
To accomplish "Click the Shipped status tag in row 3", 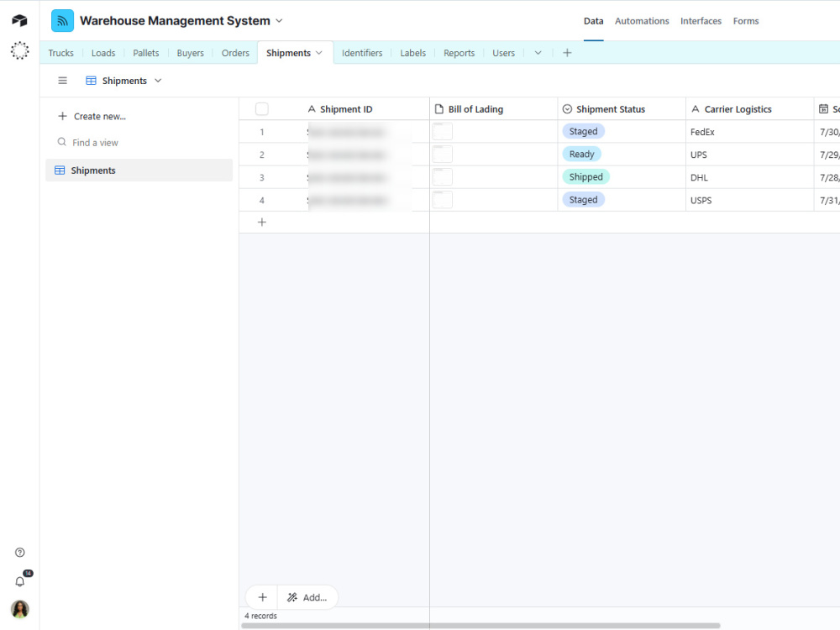I will coord(586,176).
